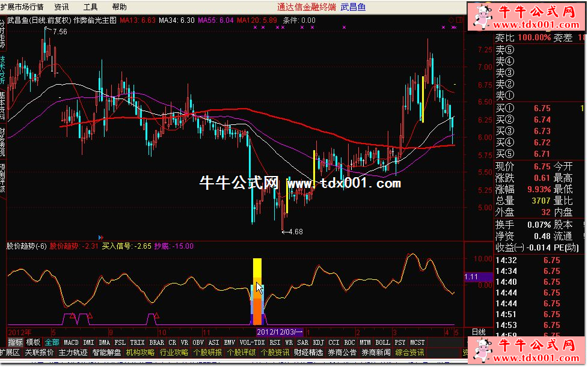The image size is (588, 367).
Task: Select the 模板 tab
Action: 33,342
